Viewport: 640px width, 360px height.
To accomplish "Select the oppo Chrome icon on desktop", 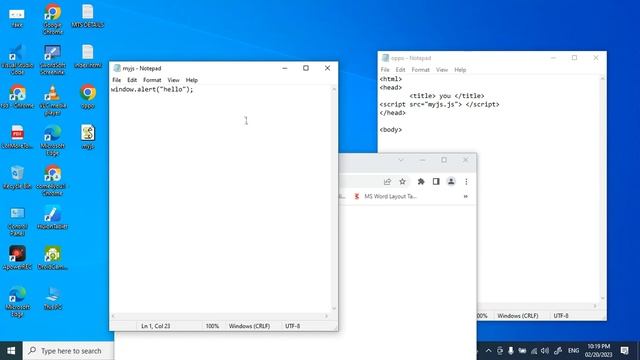I will point(88,96).
